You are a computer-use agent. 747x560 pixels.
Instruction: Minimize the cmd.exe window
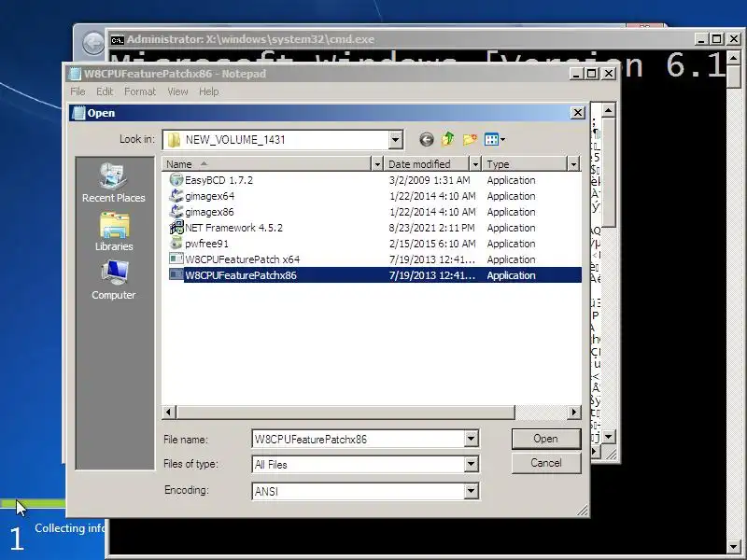click(x=700, y=39)
